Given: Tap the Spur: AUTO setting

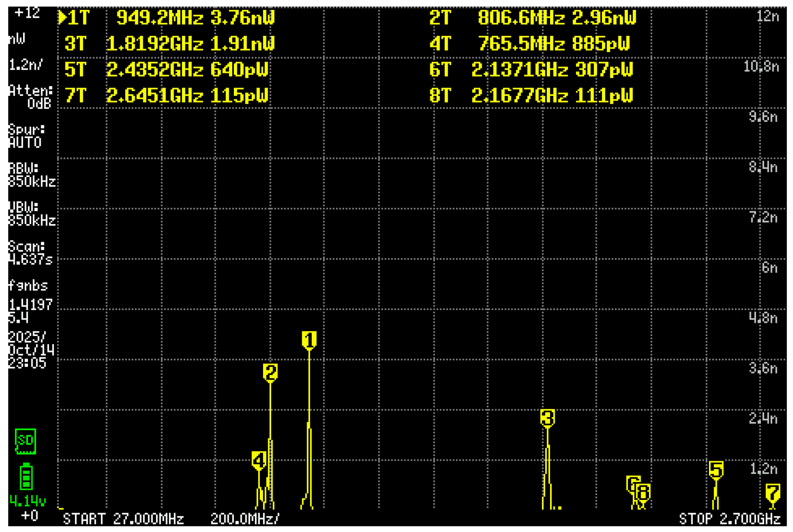Looking at the screenshot, I should (x=26, y=136).
